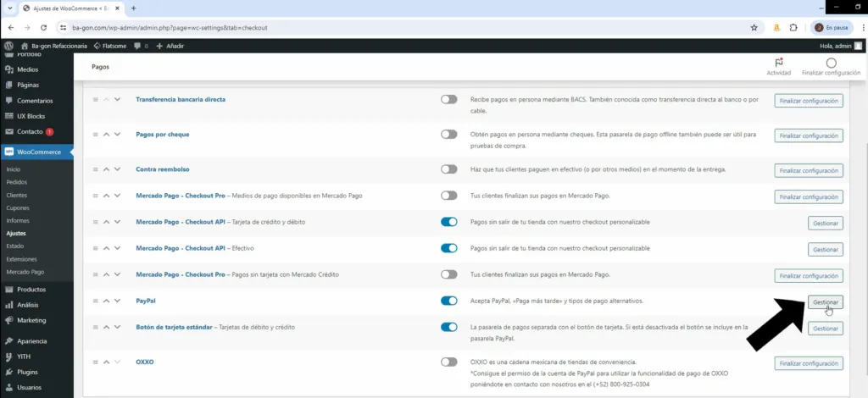Move Botón de tarjeta estándar down
This screenshot has width=868, height=398.
(x=117, y=327)
